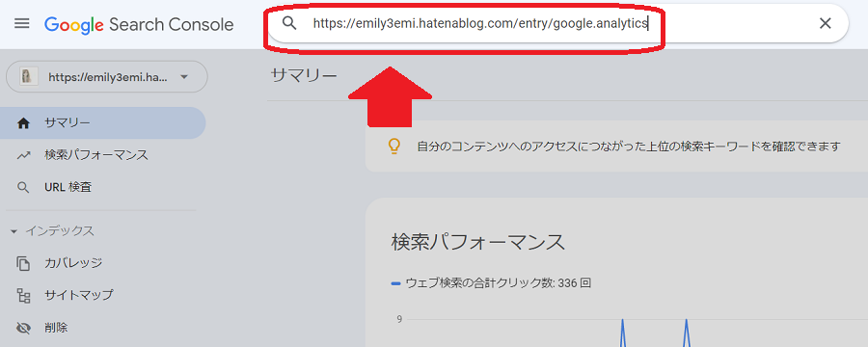The image size is (868, 347).
Task: Click the magnifier icon in URL inspection bar
Action: tap(289, 23)
